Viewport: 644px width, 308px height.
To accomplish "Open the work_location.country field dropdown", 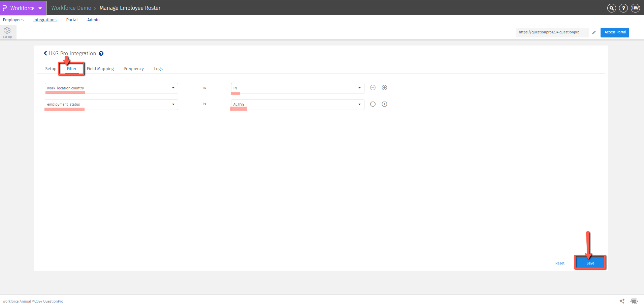I will pyautogui.click(x=173, y=88).
